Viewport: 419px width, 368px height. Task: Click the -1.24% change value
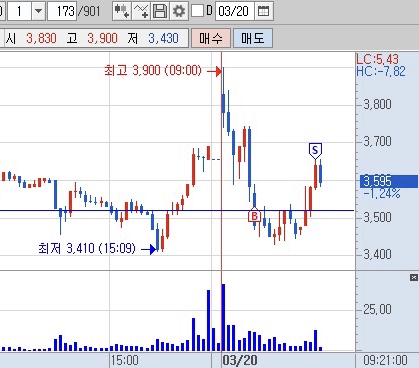point(382,193)
